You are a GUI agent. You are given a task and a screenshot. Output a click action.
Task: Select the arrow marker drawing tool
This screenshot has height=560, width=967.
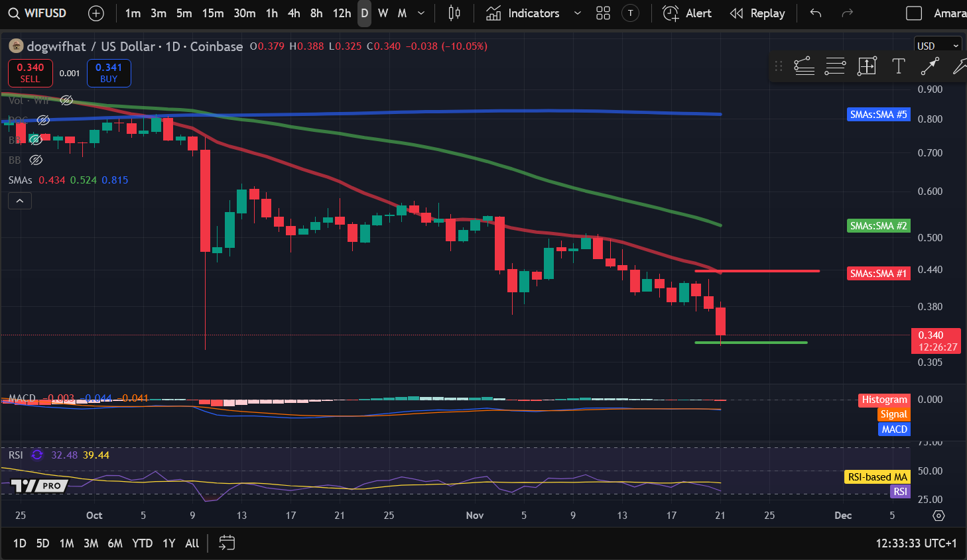coord(930,66)
